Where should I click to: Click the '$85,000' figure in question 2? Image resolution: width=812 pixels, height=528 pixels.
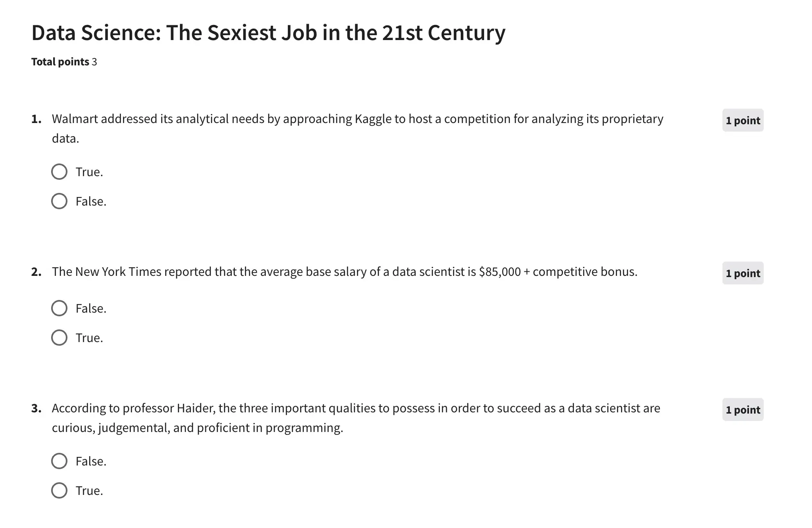tap(500, 272)
